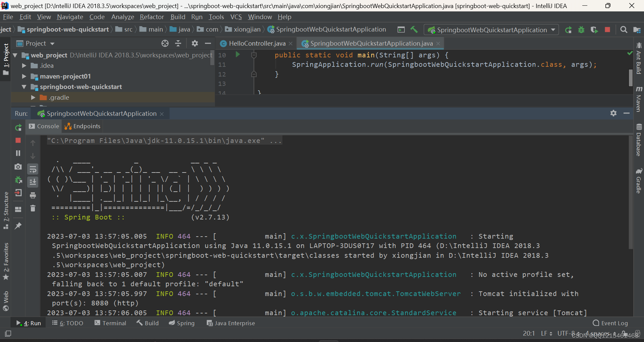Toggle the Favorites tool window stripe

pos(6,261)
